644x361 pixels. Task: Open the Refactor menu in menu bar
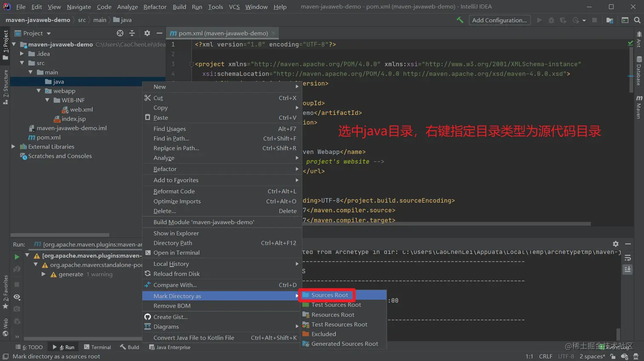[155, 7]
